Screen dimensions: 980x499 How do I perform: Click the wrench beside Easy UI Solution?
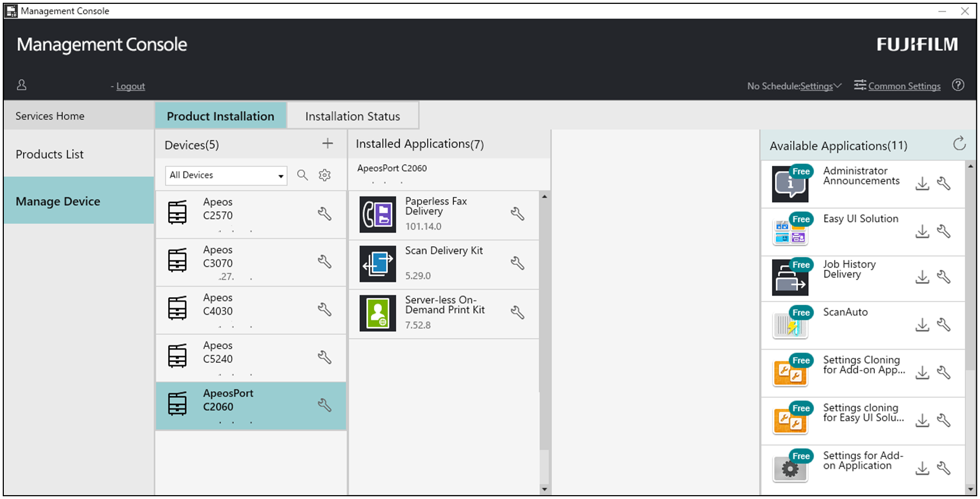pos(944,231)
